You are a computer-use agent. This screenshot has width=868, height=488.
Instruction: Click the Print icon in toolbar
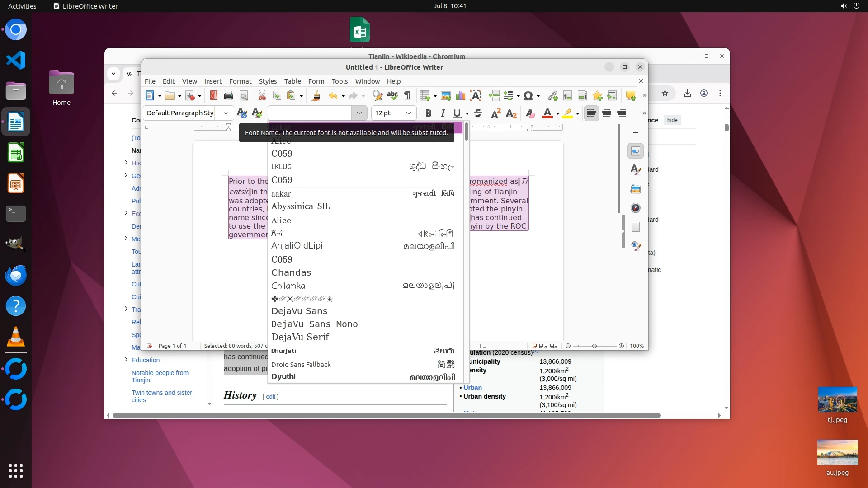(x=229, y=95)
